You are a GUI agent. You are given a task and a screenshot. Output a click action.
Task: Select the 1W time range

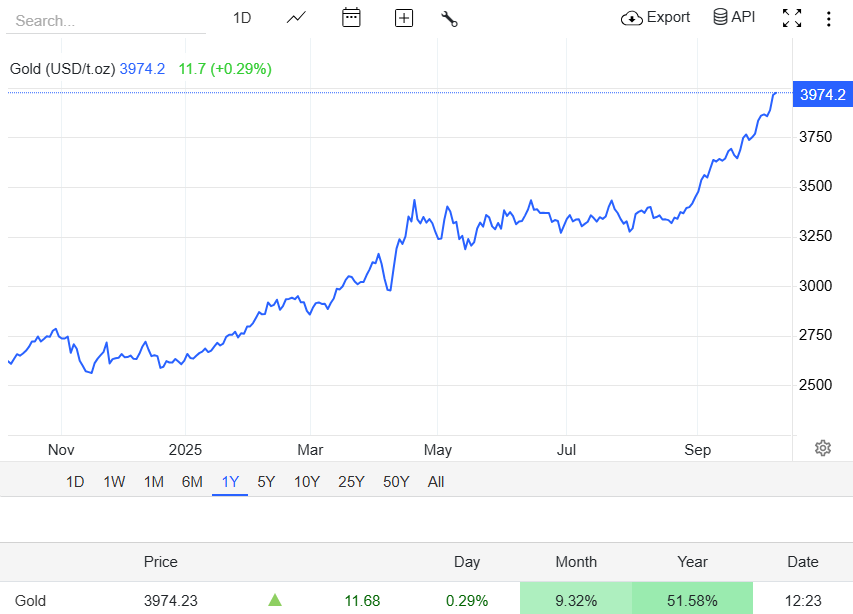coord(114,482)
